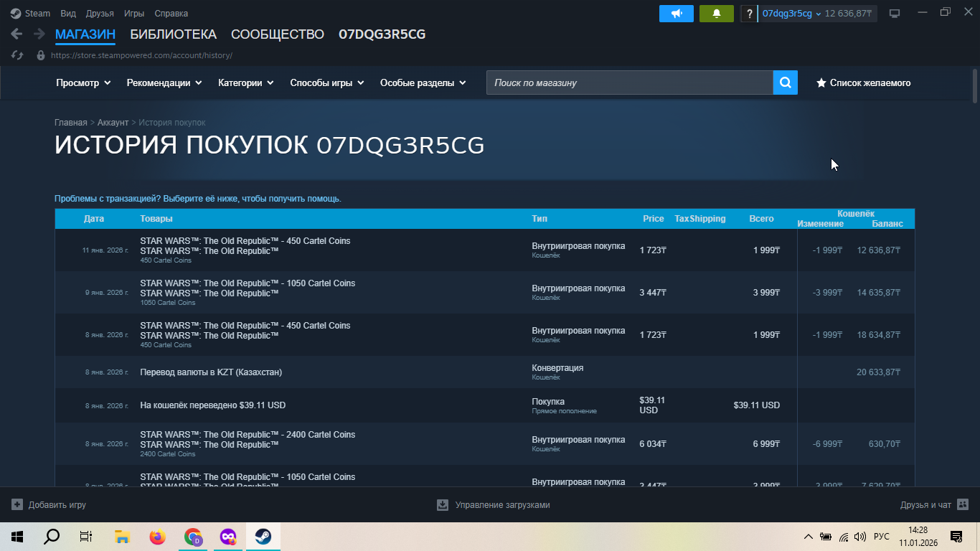
Task: Click the page vertical scrollbar
Action: [975, 86]
